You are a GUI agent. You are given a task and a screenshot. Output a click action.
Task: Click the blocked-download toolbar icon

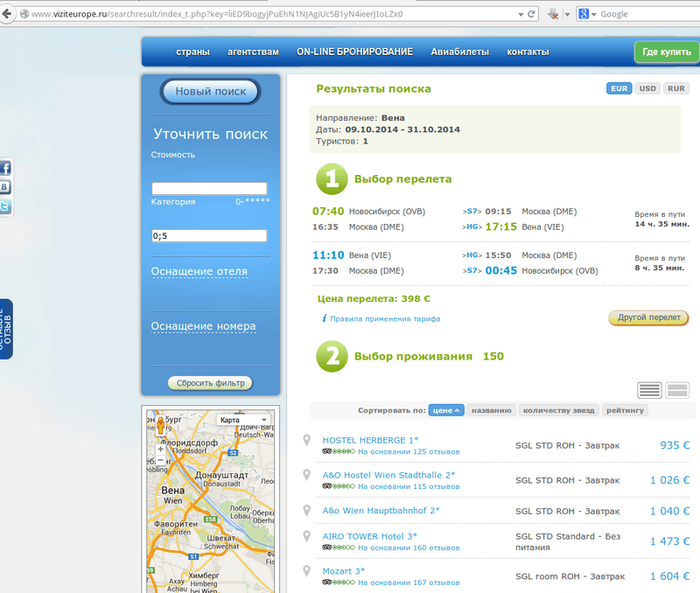point(553,14)
